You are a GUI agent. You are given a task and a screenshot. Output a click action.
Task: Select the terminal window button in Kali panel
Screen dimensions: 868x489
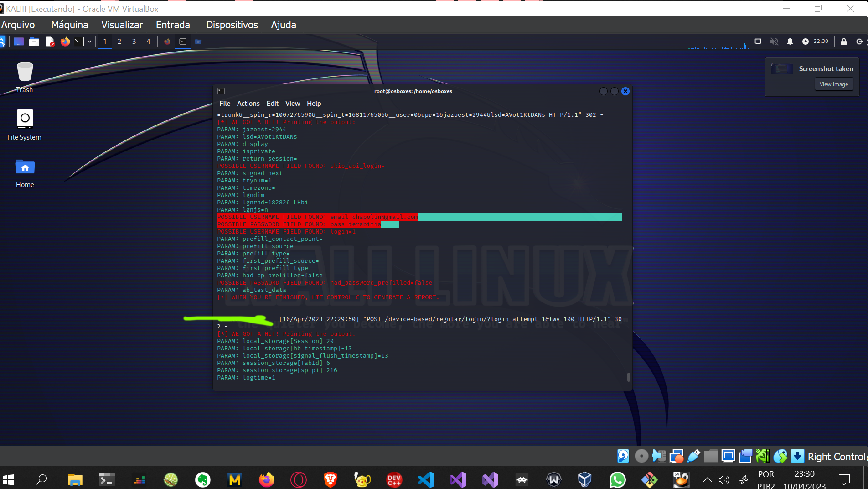pos(183,42)
